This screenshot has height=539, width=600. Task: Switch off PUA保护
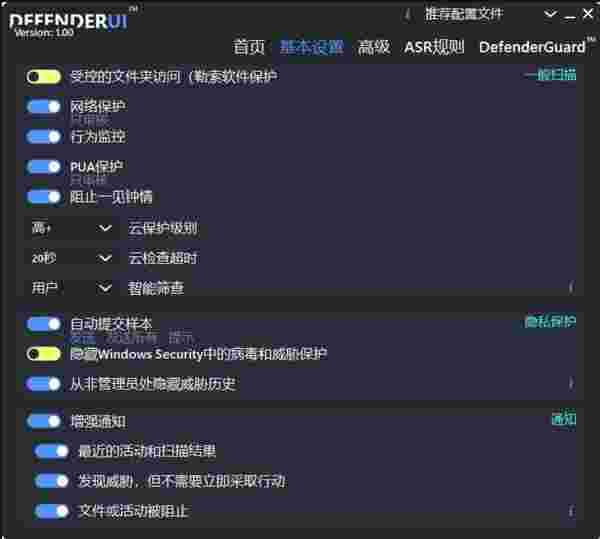[x=44, y=167]
